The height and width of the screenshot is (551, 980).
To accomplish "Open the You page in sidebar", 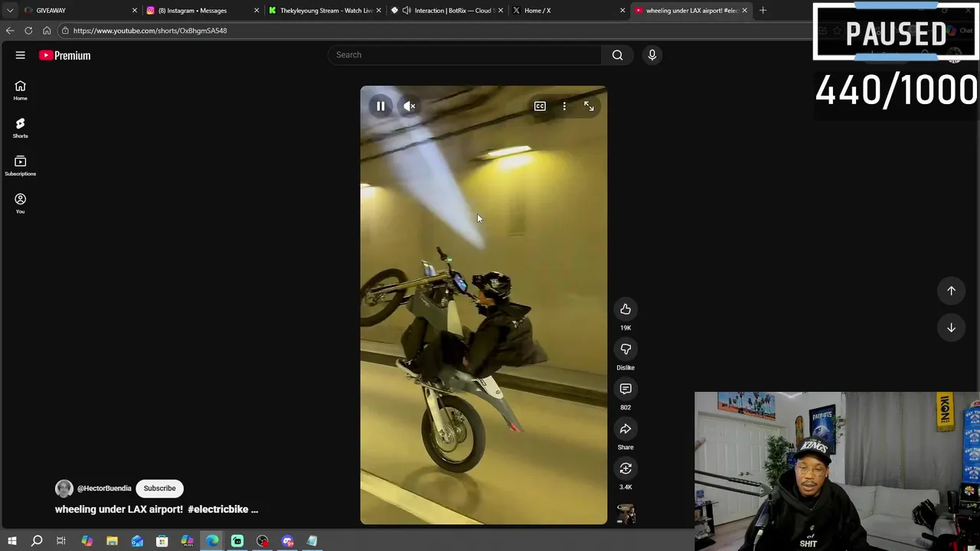I will point(21,203).
